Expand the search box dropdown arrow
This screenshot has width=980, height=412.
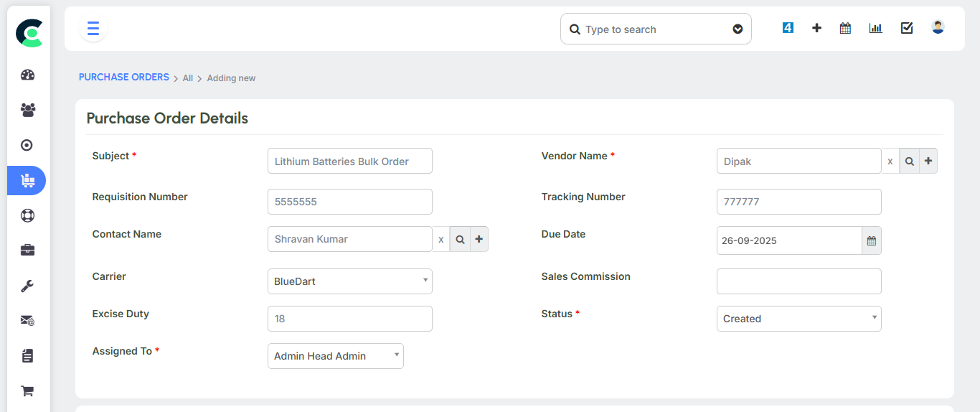[x=738, y=29]
